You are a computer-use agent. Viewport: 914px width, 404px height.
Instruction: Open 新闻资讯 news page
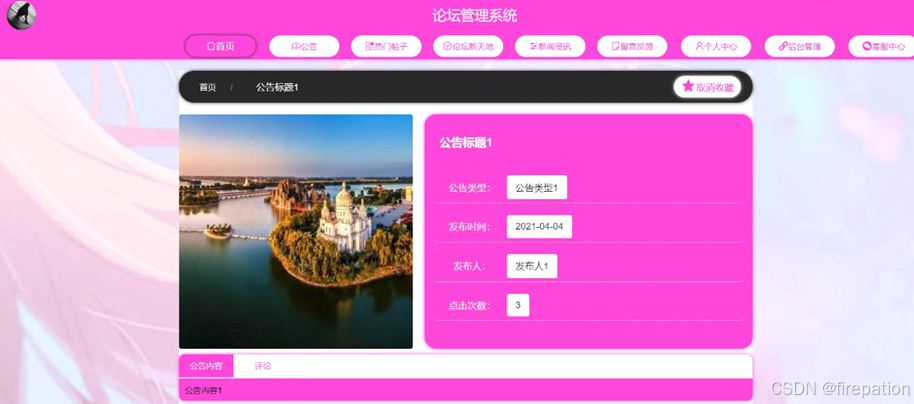[x=550, y=46]
